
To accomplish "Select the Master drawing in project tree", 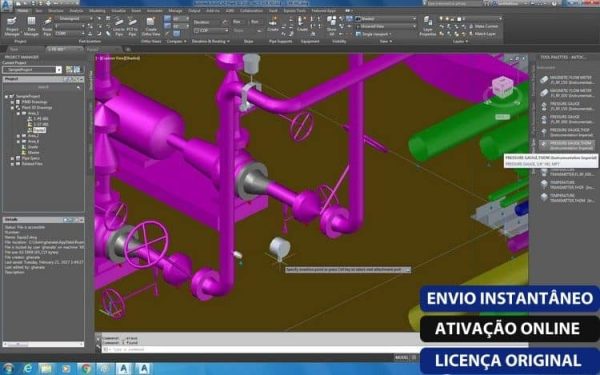I will (x=33, y=152).
